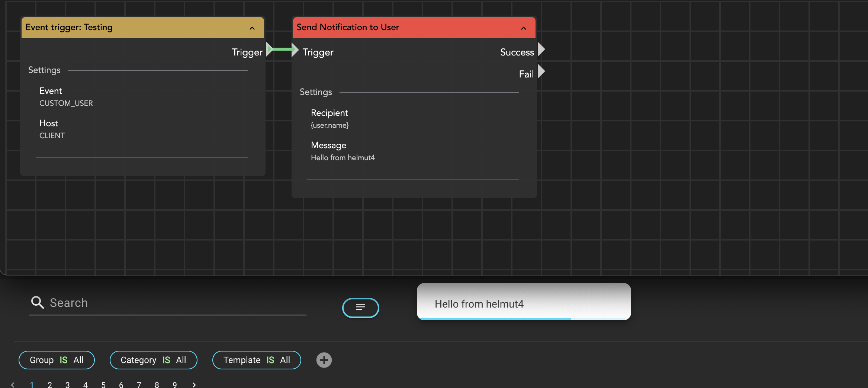Open the Template IS All filter
The image size is (868, 388).
pos(257,360)
